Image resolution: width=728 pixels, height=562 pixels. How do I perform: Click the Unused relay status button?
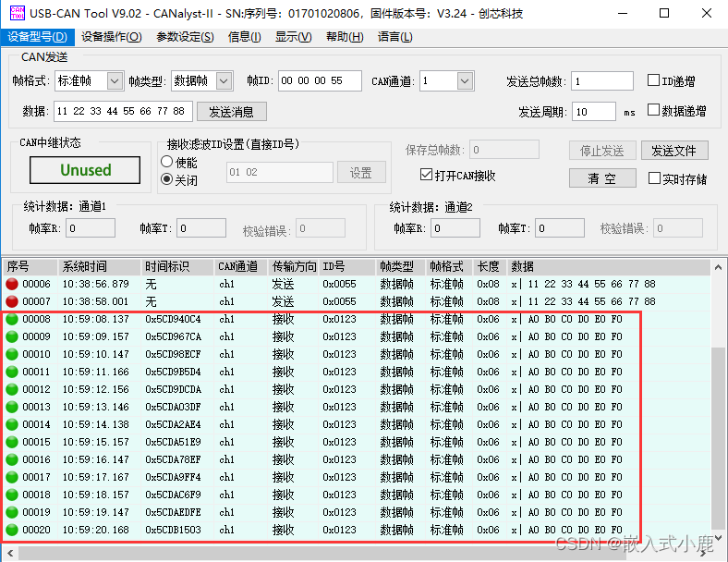(x=85, y=170)
